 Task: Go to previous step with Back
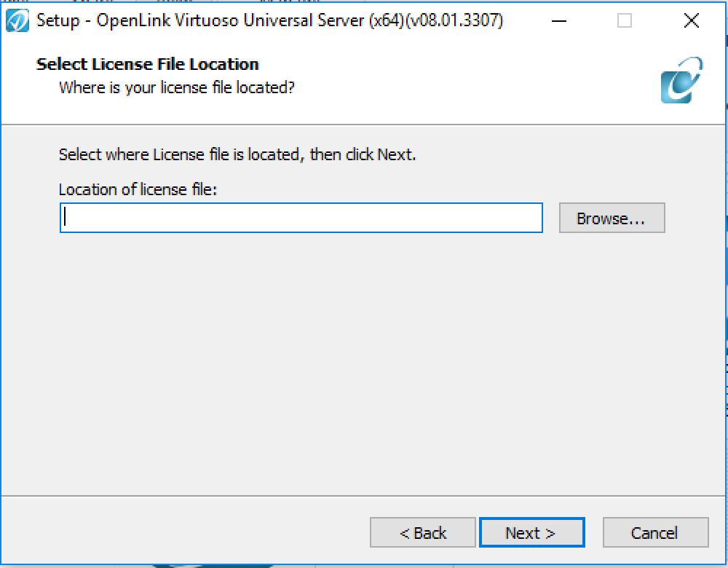423,533
